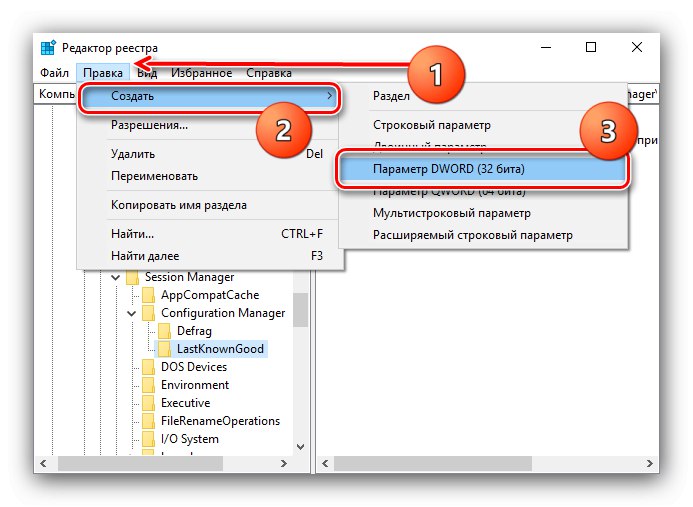This screenshot has width=693, height=507.
Task: Click Session Manager folder icon
Action: click(x=133, y=277)
